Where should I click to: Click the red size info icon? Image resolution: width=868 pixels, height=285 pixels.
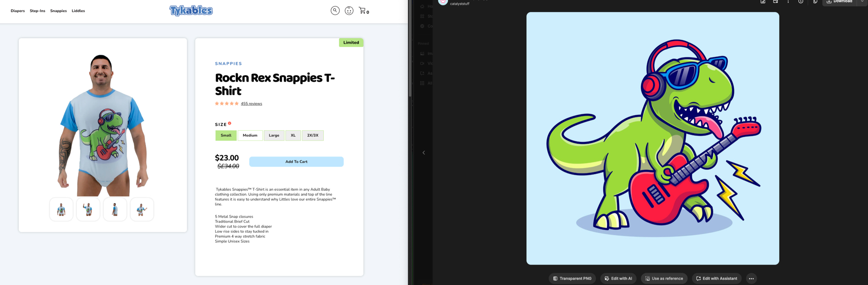pyautogui.click(x=230, y=123)
